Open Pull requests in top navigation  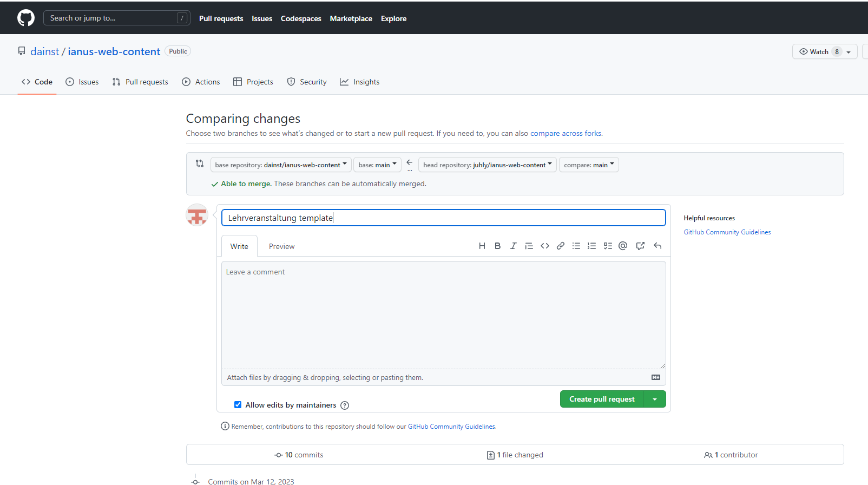point(221,18)
